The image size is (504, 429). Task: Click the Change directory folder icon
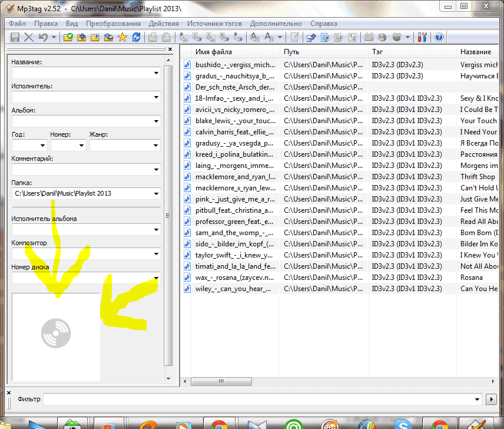[x=68, y=37]
